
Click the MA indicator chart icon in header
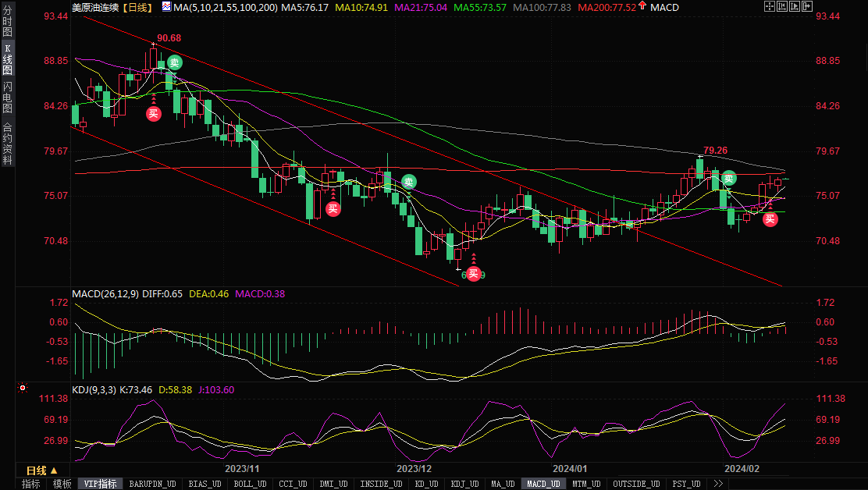tap(166, 7)
